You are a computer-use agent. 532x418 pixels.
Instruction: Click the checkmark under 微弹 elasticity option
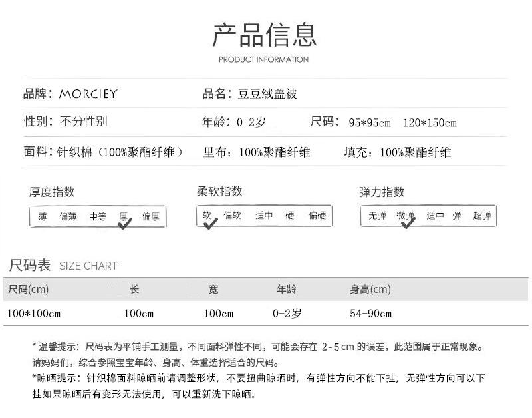coord(408,223)
